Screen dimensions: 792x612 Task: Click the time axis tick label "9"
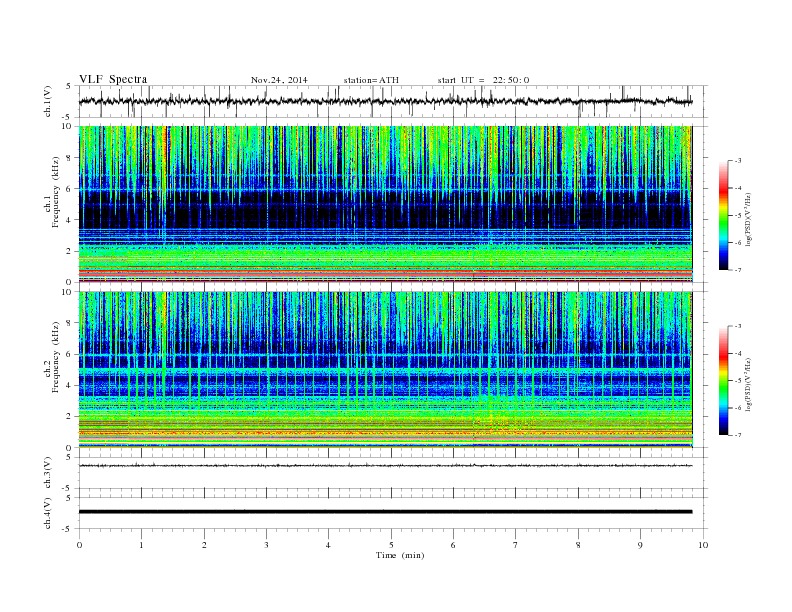tap(640, 545)
